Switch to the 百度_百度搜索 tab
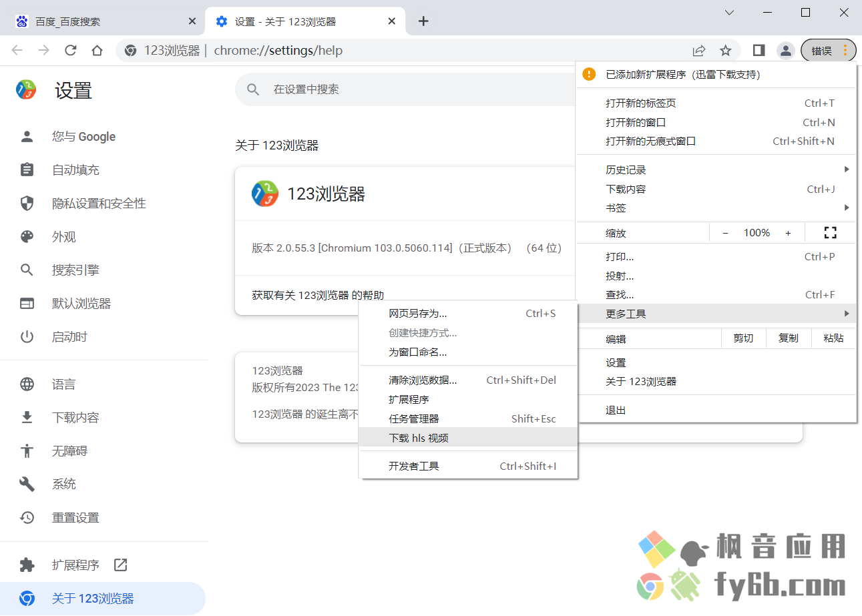The image size is (862, 616). pos(102,21)
